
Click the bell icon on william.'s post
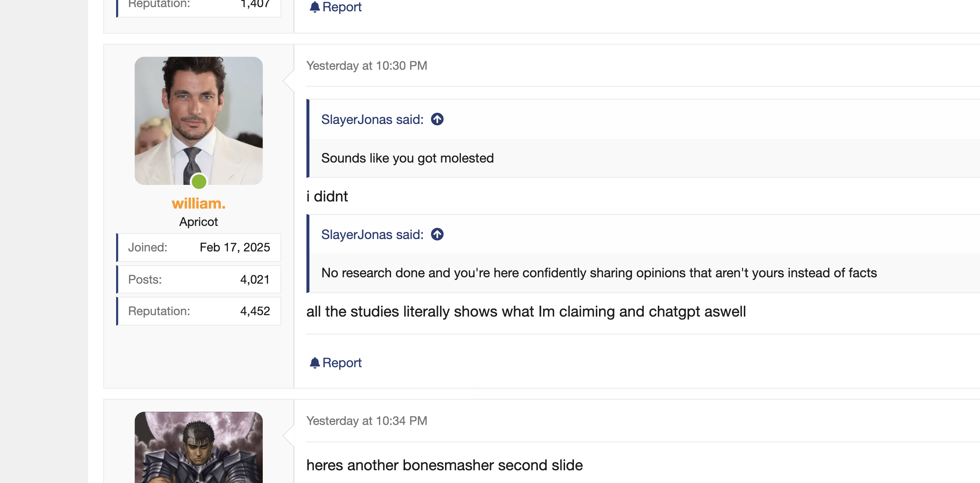point(315,363)
